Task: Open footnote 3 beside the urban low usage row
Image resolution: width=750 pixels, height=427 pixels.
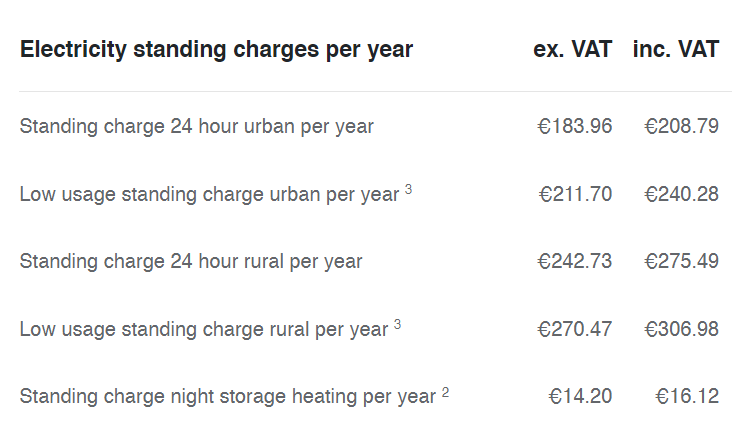Action: click(x=408, y=189)
